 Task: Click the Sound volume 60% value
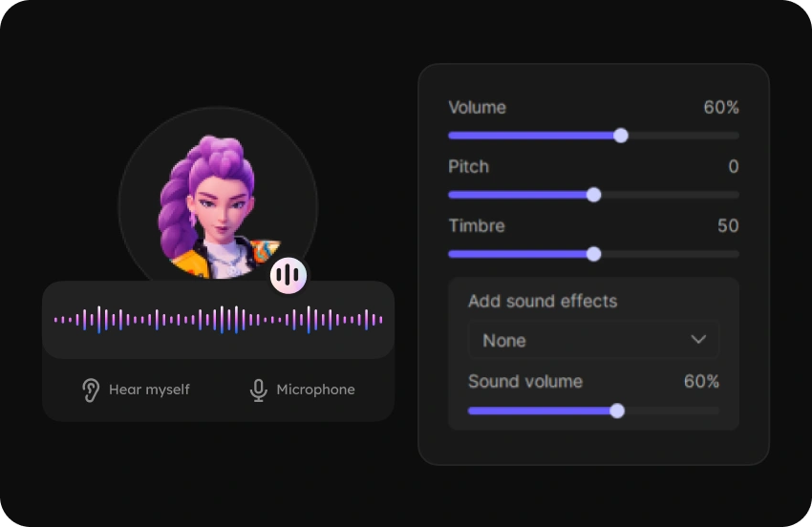(701, 382)
